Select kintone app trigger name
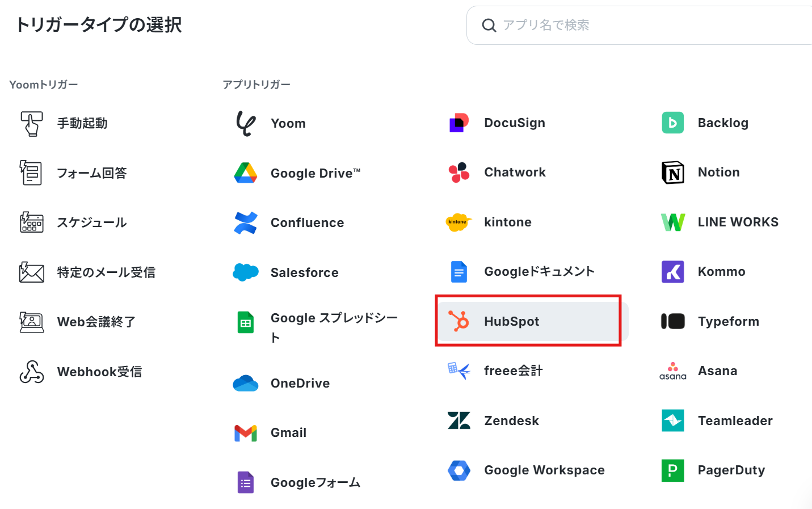The height and width of the screenshot is (509, 812). [508, 222]
